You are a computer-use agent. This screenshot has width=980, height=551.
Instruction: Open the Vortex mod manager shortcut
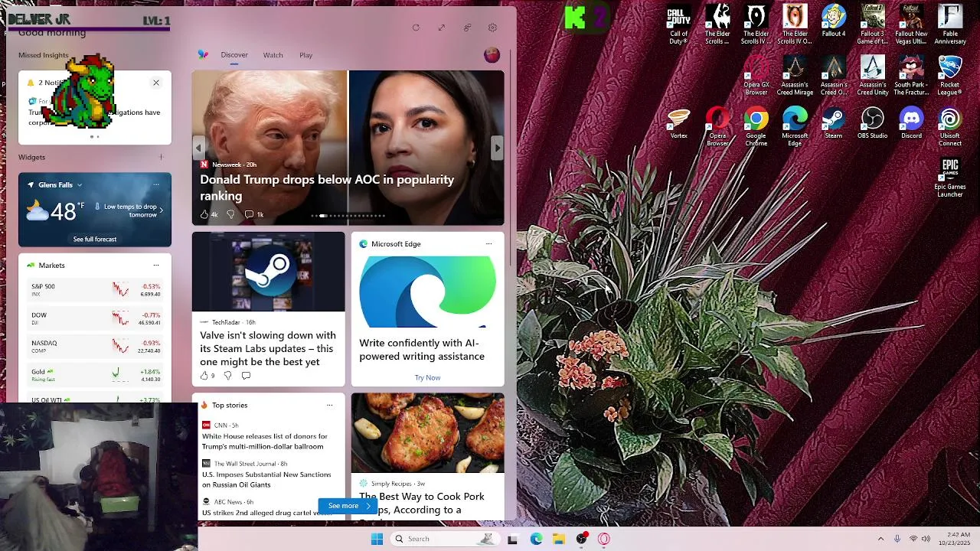[678, 123]
